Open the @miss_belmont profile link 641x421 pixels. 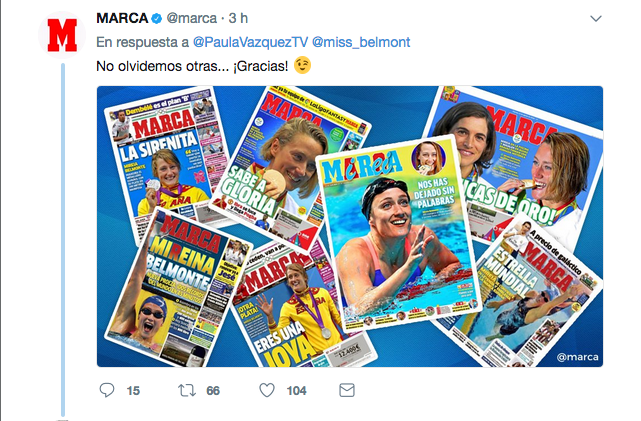[361, 42]
